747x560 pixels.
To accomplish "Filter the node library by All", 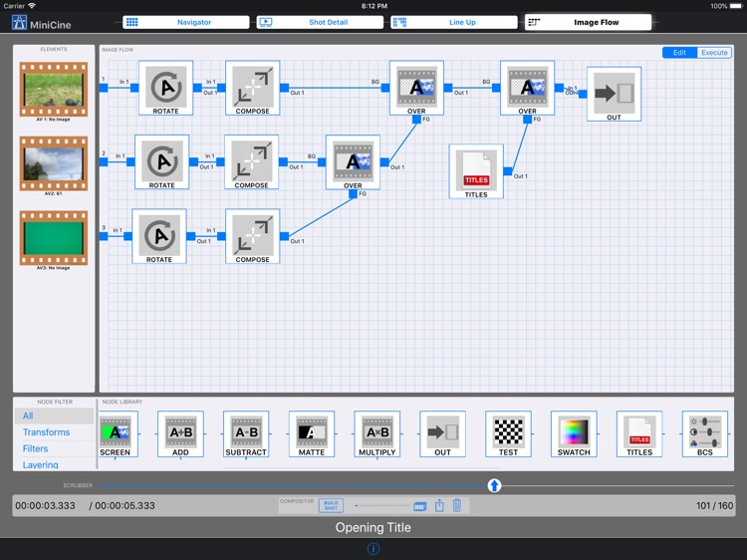I will pyautogui.click(x=55, y=416).
